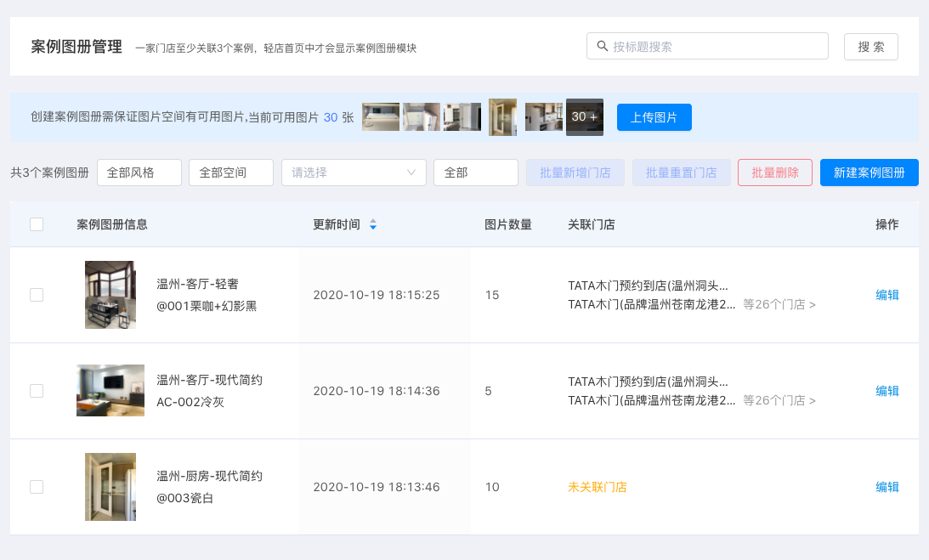This screenshot has width=929, height=560.
Task: Click the 图片数量 column header
Action: click(508, 224)
